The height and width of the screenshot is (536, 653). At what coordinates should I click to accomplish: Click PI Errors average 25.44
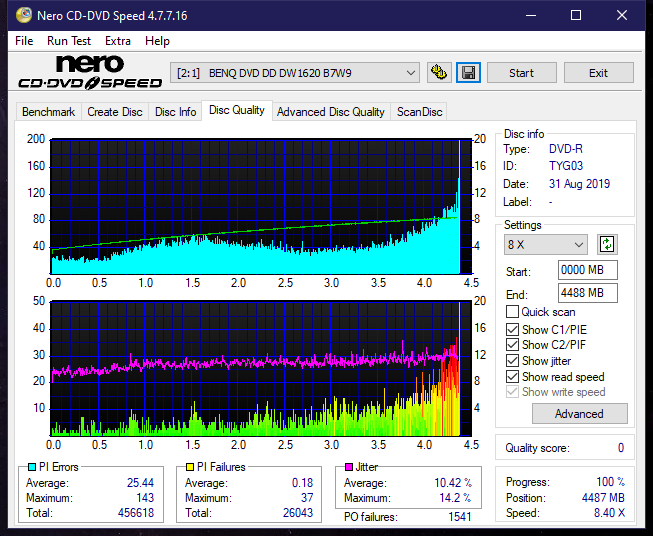pyautogui.click(x=140, y=483)
